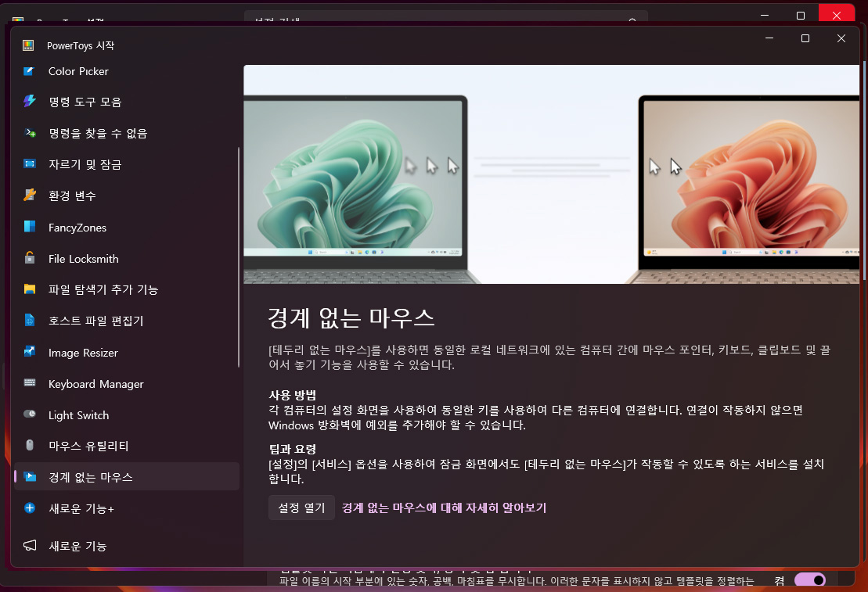Maximize the PowerToys 시작 window
The height and width of the screenshot is (592, 868).
pyautogui.click(x=805, y=38)
